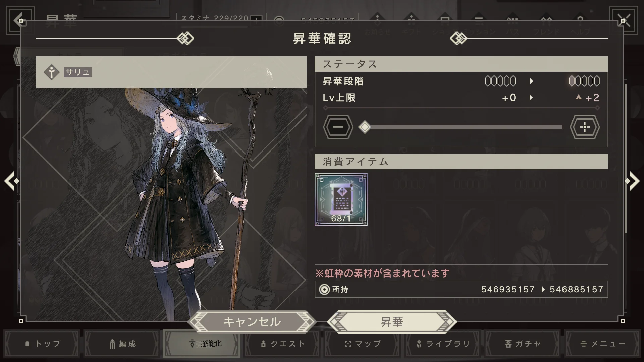
Task: Go to previous character with left arrow
Action: pos(12,181)
